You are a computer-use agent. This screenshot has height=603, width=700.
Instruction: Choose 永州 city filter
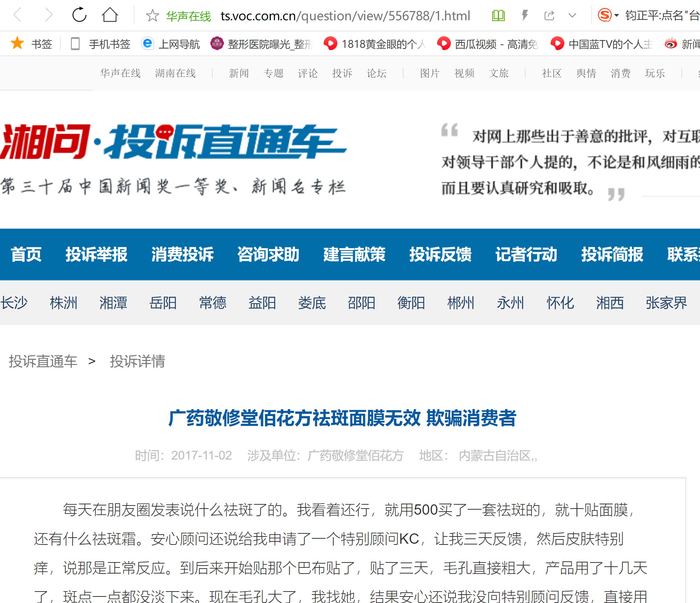tap(510, 303)
